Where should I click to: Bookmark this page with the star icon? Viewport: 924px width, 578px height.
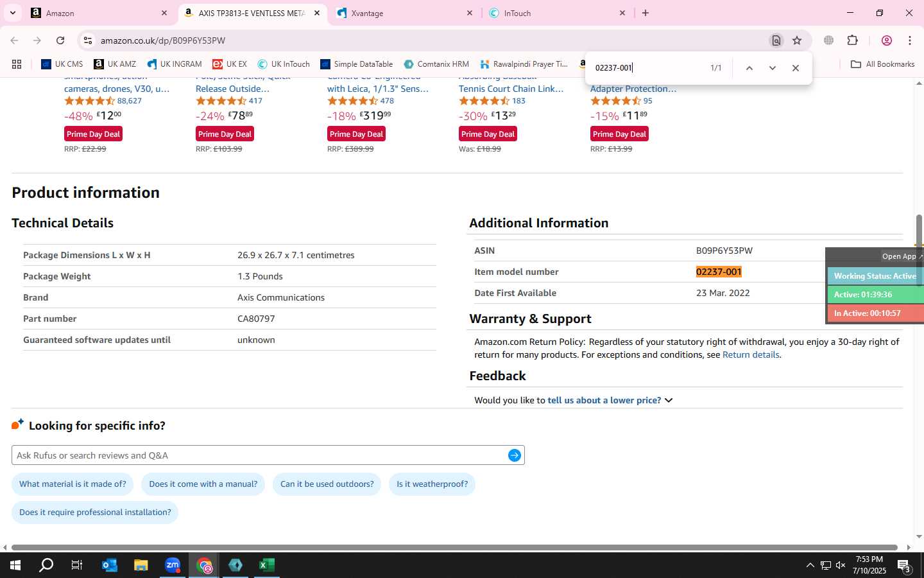click(x=797, y=40)
